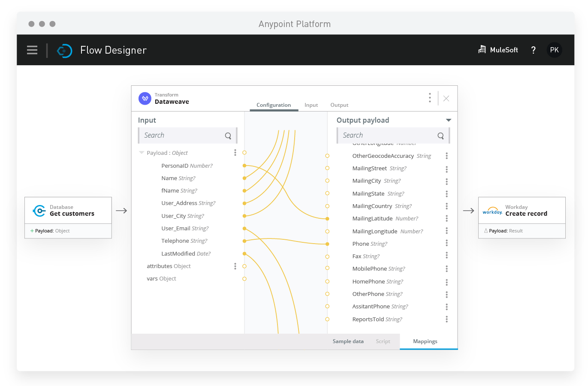Click the Workday connector icon on Create record

coord(492,211)
